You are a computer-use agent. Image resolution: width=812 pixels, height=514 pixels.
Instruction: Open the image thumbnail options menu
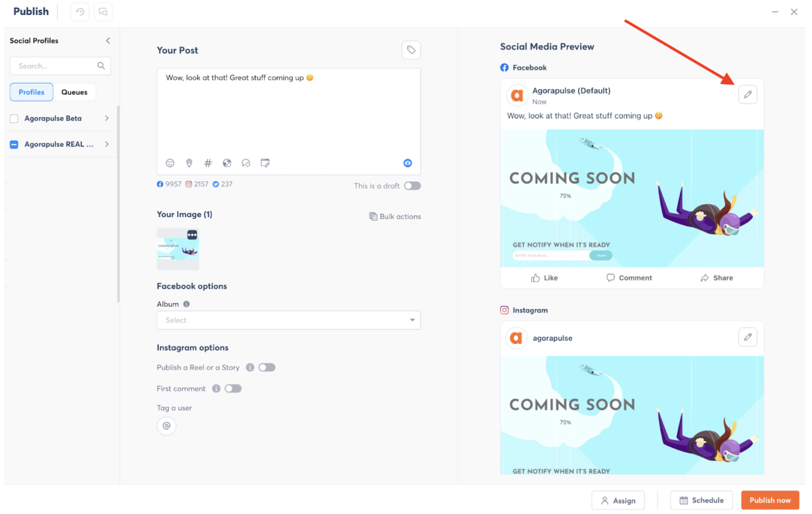(x=192, y=235)
